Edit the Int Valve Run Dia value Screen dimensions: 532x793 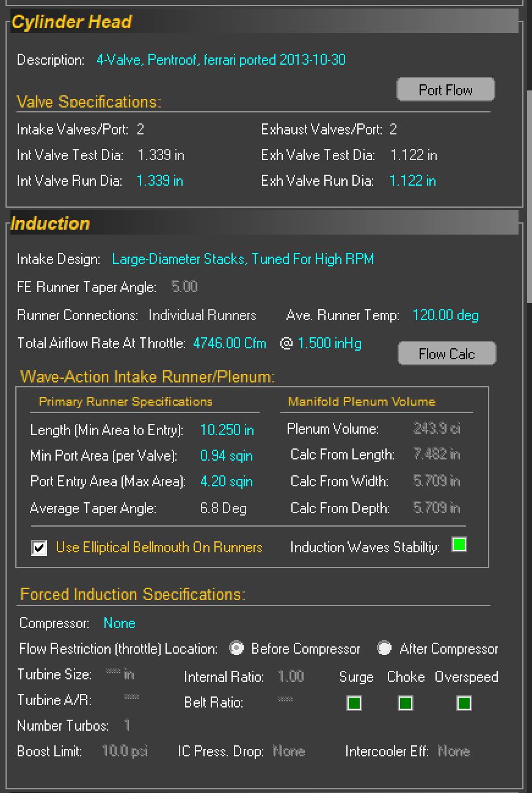[159, 181]
